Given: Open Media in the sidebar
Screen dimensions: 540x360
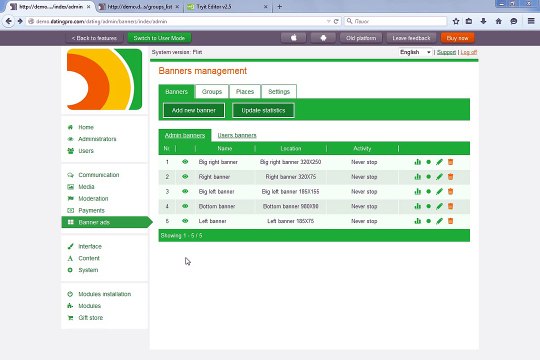Looking at the screenshot, I should click(x=86, y=186).
